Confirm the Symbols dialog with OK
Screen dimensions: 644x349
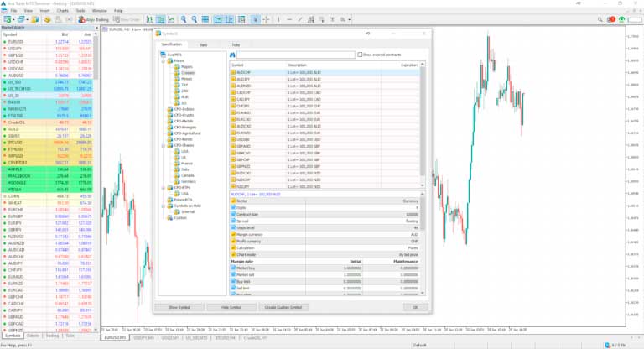coord(415,308)
